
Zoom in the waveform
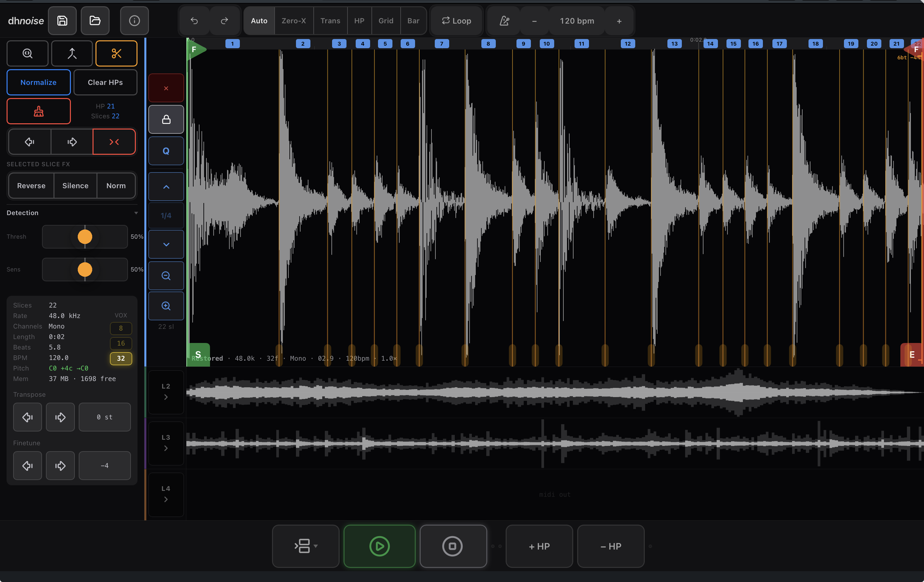166,306
